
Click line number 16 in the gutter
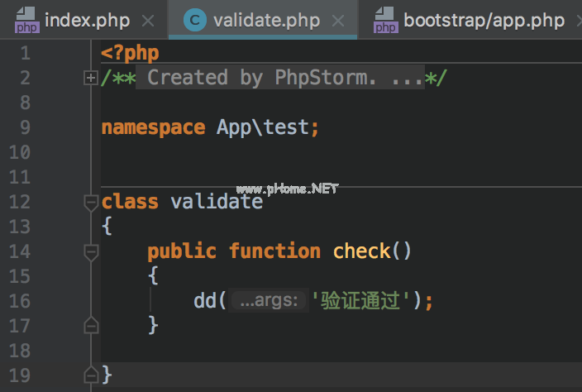point(20,301)
